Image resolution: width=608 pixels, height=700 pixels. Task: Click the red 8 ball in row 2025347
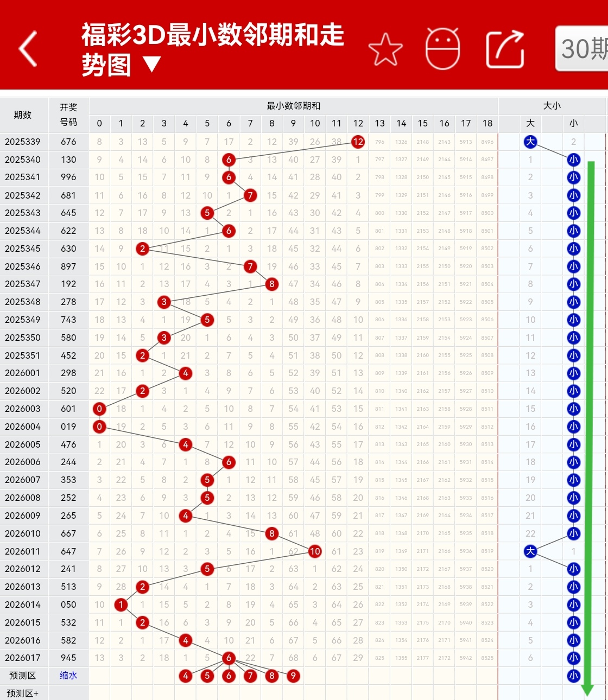pos(272,284)
